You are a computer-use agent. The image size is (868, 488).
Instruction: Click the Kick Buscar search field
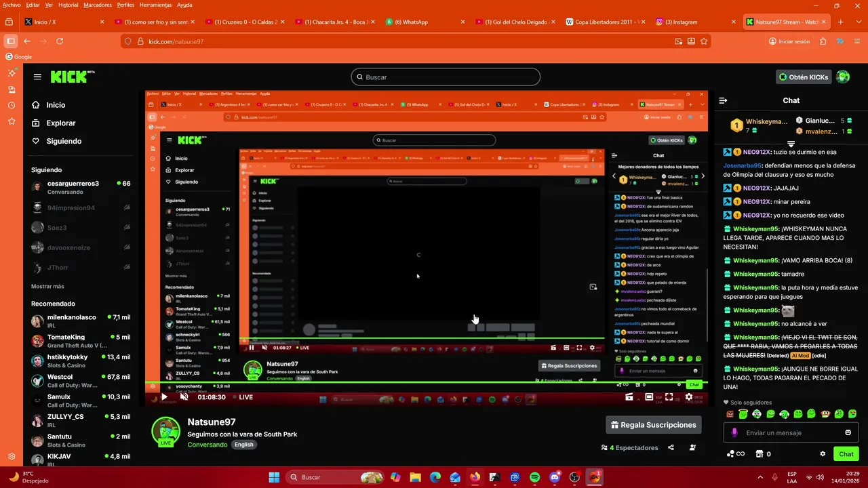click(x=446, y=77)
